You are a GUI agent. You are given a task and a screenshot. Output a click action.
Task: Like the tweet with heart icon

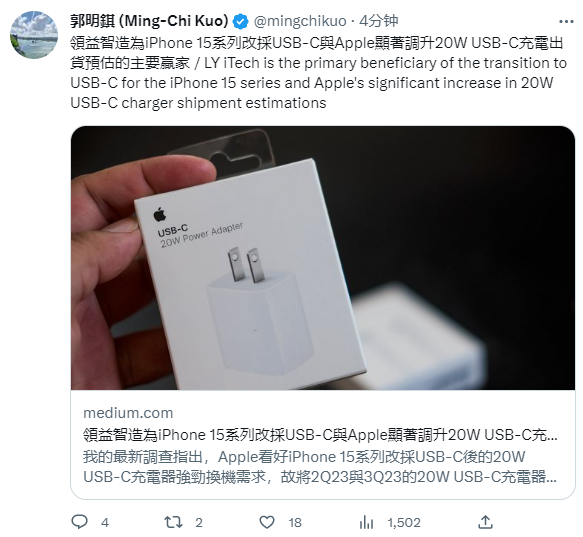267,522
